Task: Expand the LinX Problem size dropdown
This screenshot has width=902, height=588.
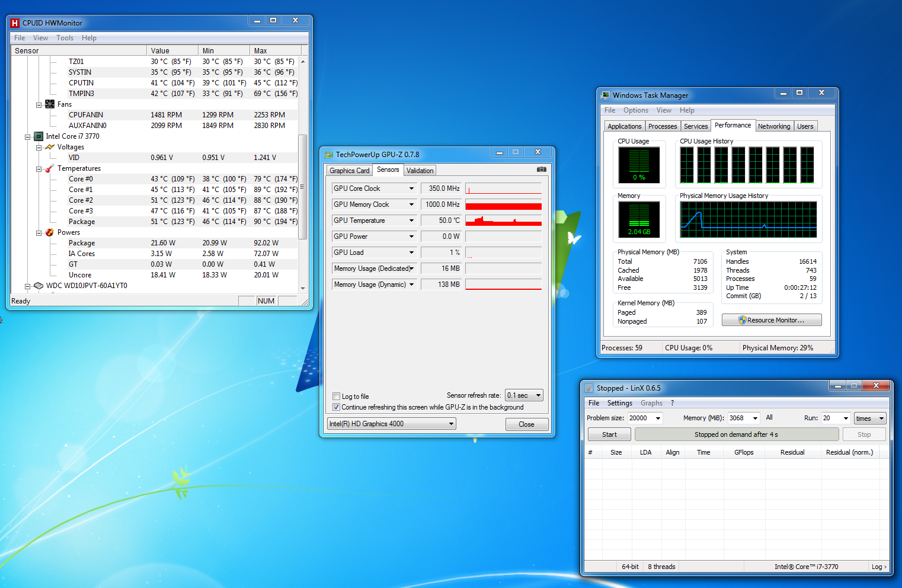Action: click(x=657, y=418)
